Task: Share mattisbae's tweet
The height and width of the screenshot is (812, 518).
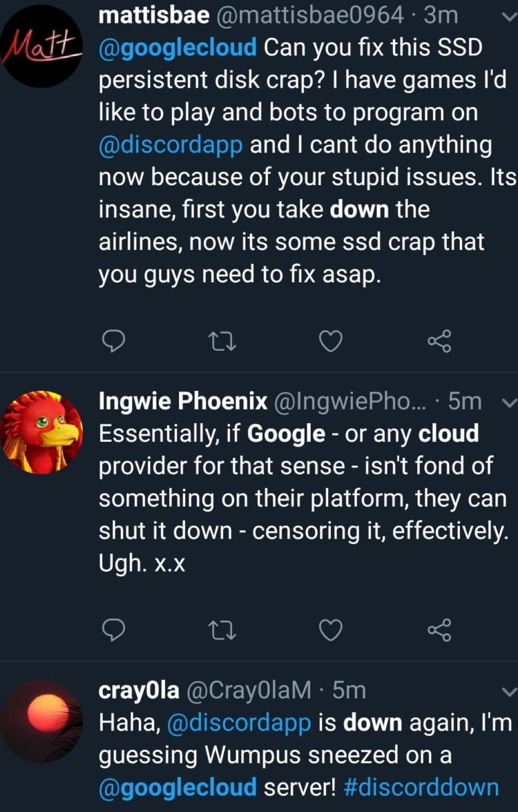Action: (439, 341)
